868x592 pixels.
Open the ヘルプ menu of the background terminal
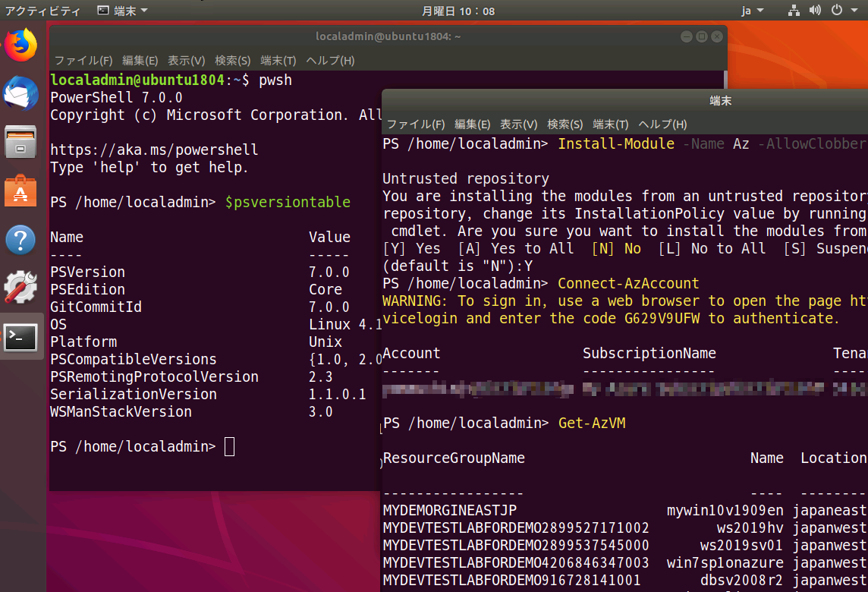(330, 61)
